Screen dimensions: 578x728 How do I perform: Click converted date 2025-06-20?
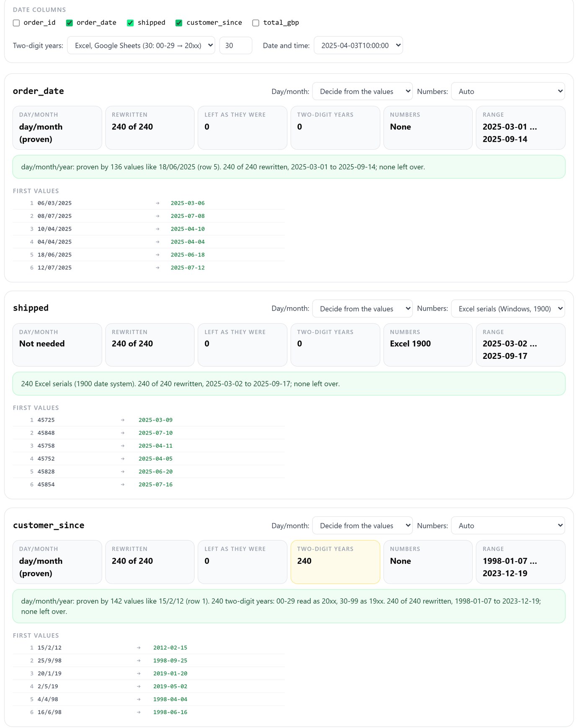point(155,472)
